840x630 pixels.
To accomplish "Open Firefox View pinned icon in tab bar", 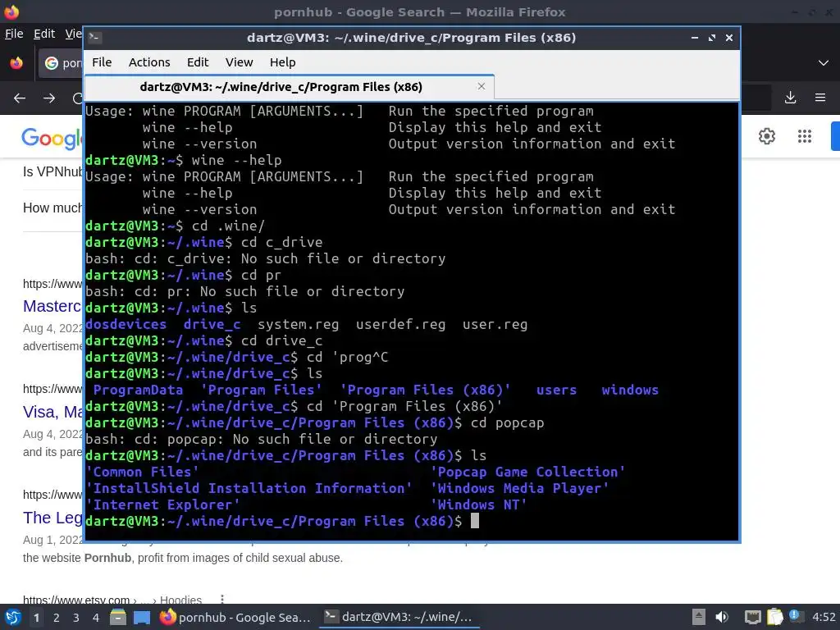I will pyautogui.click(x=16, y=63).
